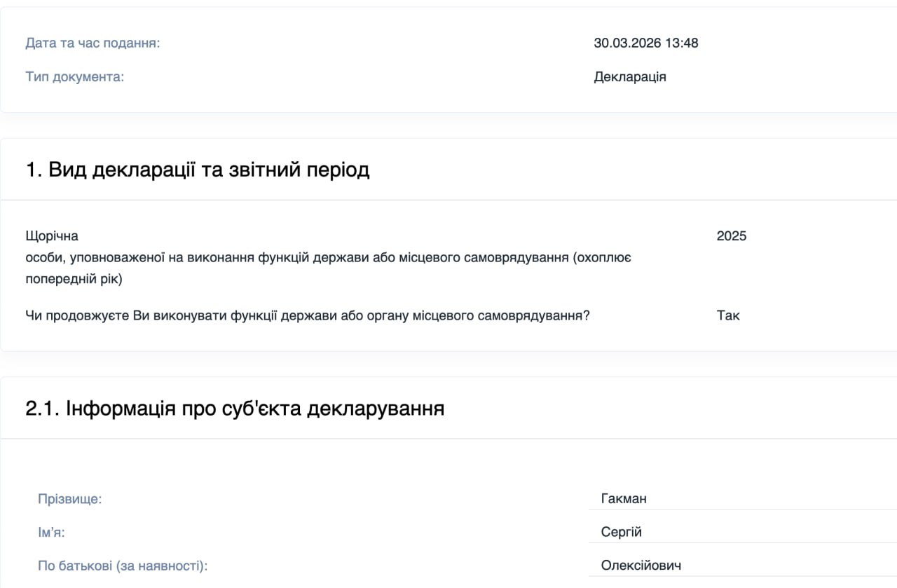Click the 'Ім'я:' label
This screenshot has height=588, width=897.
51,533
